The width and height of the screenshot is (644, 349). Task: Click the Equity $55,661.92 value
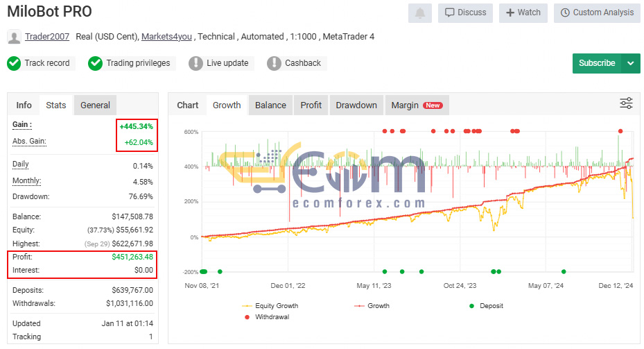[x=134, y=230]
